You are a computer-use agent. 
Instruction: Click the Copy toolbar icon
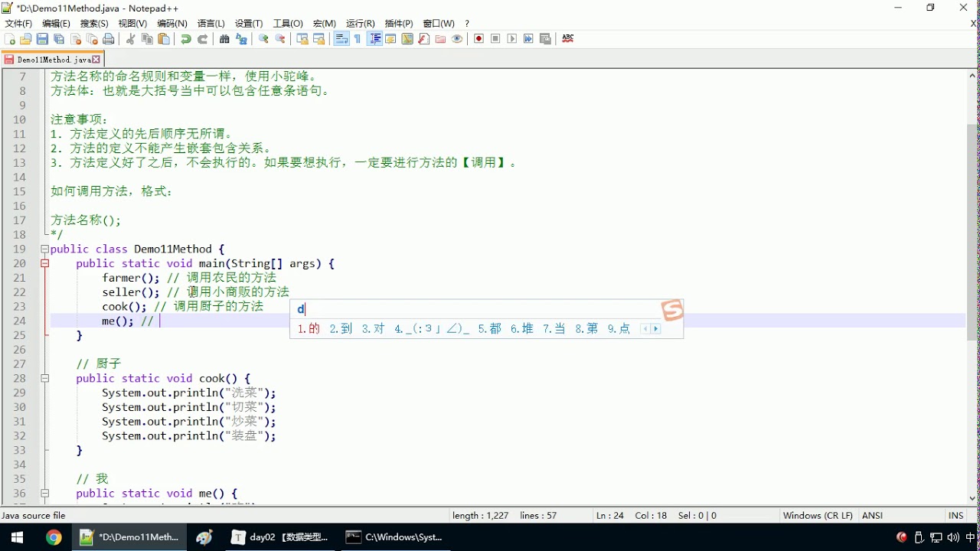pos(147,38)
